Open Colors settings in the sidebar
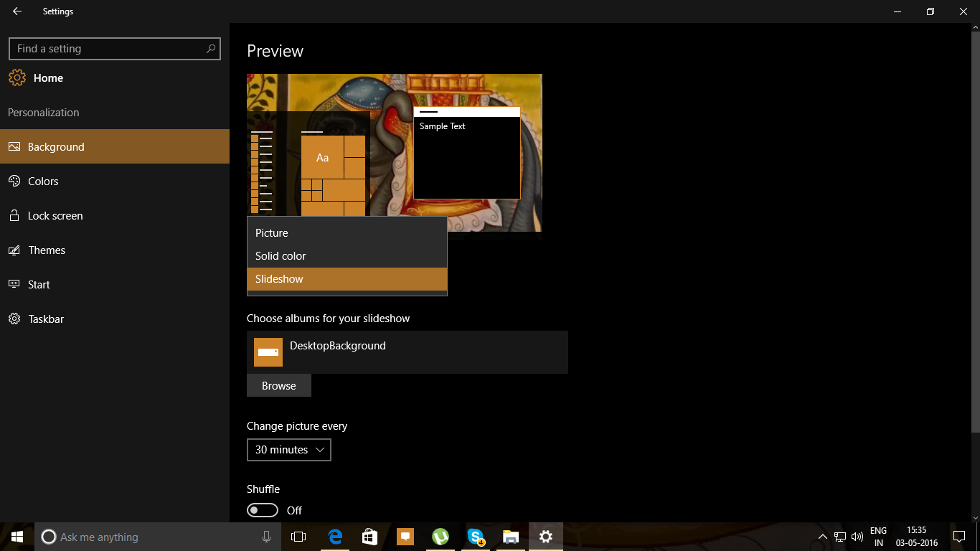980x551 pixels. (43, 181)
